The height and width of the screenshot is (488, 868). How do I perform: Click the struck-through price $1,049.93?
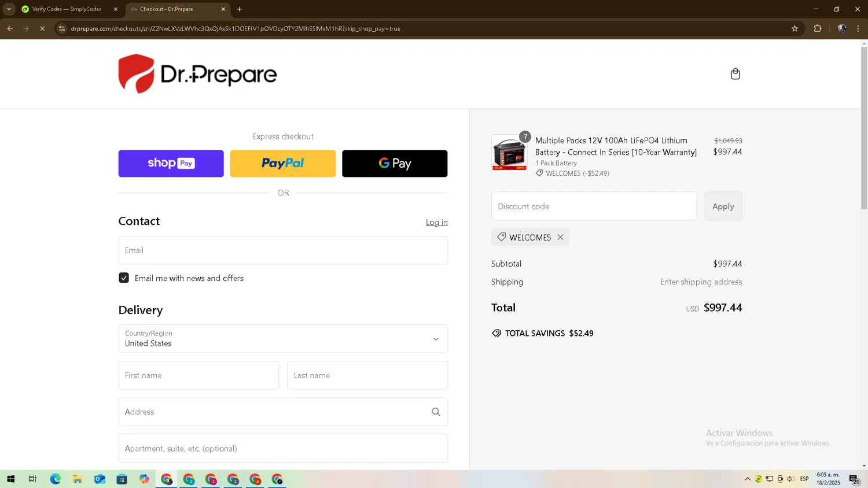pos(728,141)
